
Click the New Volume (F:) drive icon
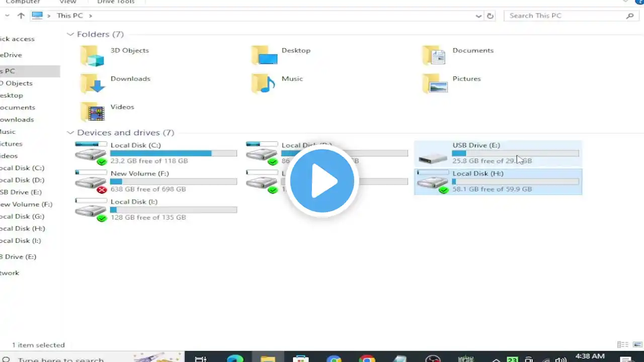pos(91,182)
